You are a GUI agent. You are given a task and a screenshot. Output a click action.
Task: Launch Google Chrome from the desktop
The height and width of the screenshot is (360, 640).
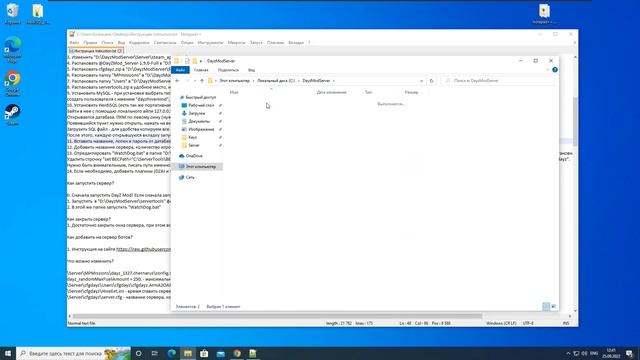(x=12, y=83)
